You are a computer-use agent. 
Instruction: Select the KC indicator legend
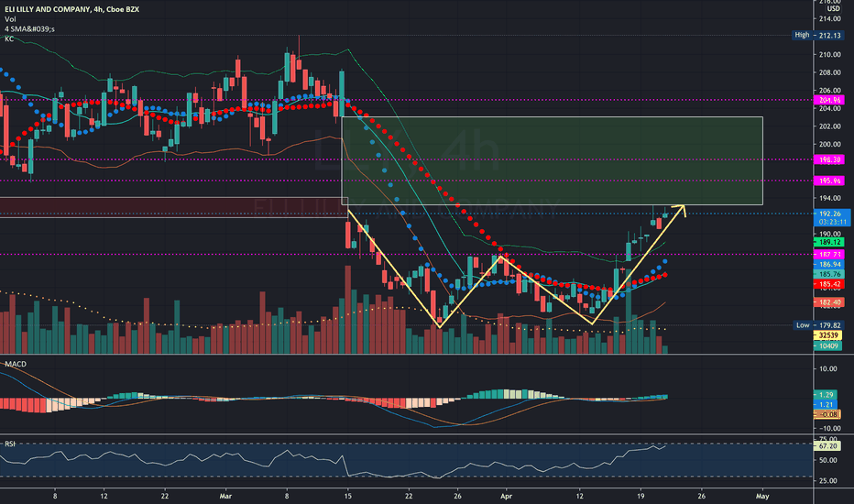pyautogui.click(x=9, y=38)
